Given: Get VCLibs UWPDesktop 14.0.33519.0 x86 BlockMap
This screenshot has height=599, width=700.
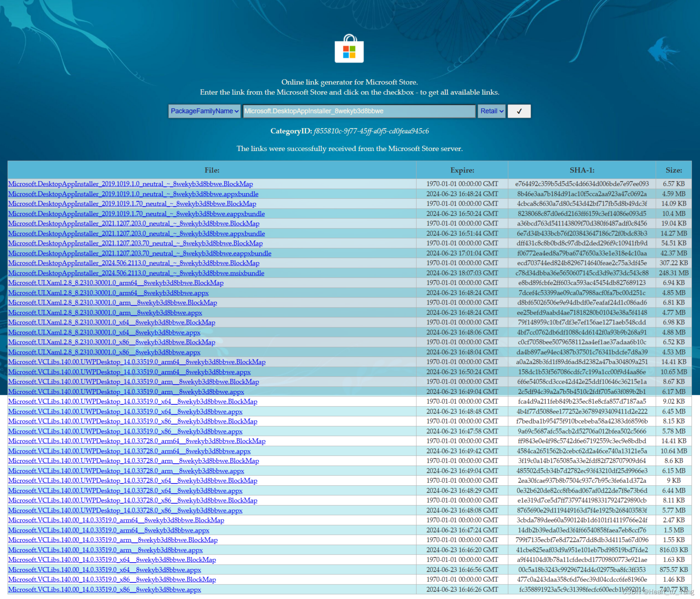Looking at the screenshot, I should [133, 421].
